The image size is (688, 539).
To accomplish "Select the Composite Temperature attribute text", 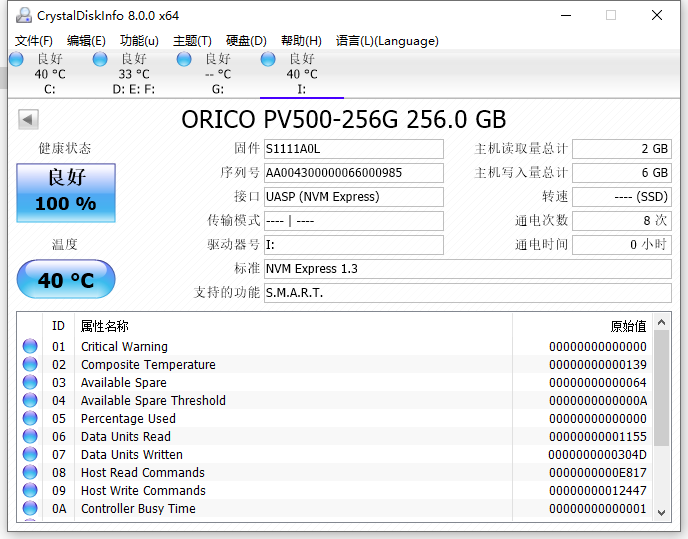I will coord(148,365).
